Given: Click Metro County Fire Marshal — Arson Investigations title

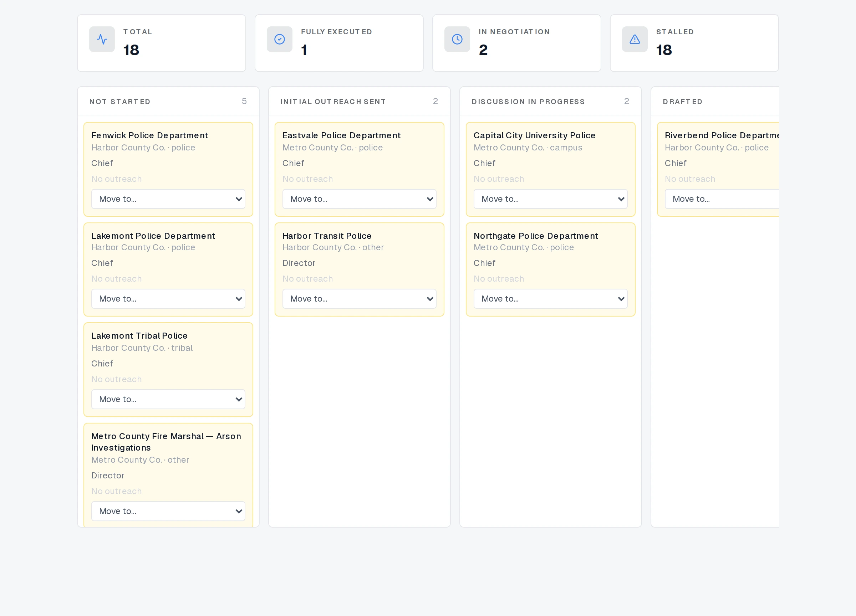Looking at the screenshot, I should point(166,442).
